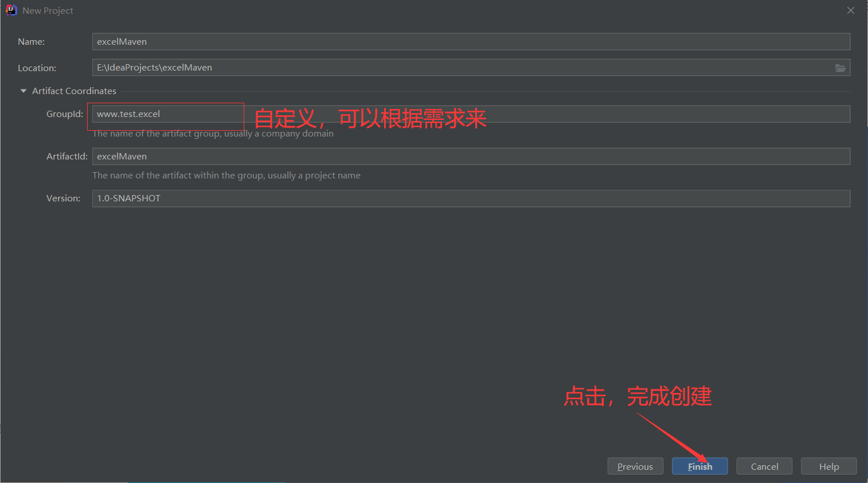The image size is (868, 483).
Task: Click the New Project title text
Action: 48,11
